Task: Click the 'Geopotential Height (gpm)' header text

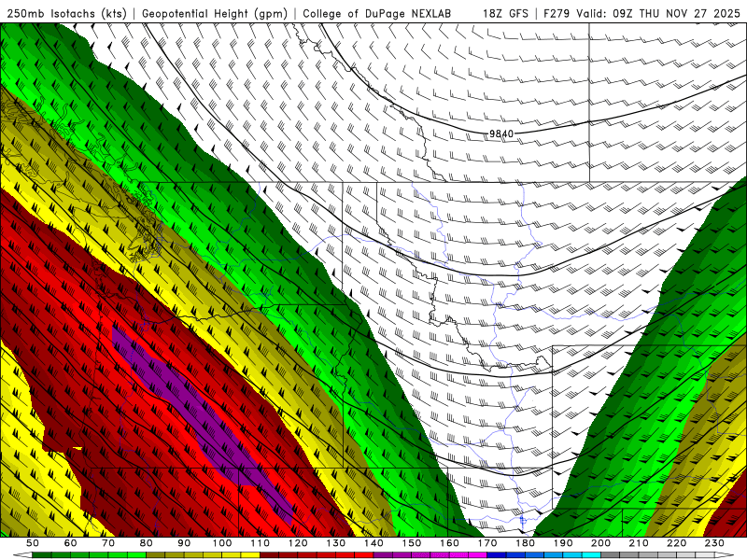Action: pos(215,13)
